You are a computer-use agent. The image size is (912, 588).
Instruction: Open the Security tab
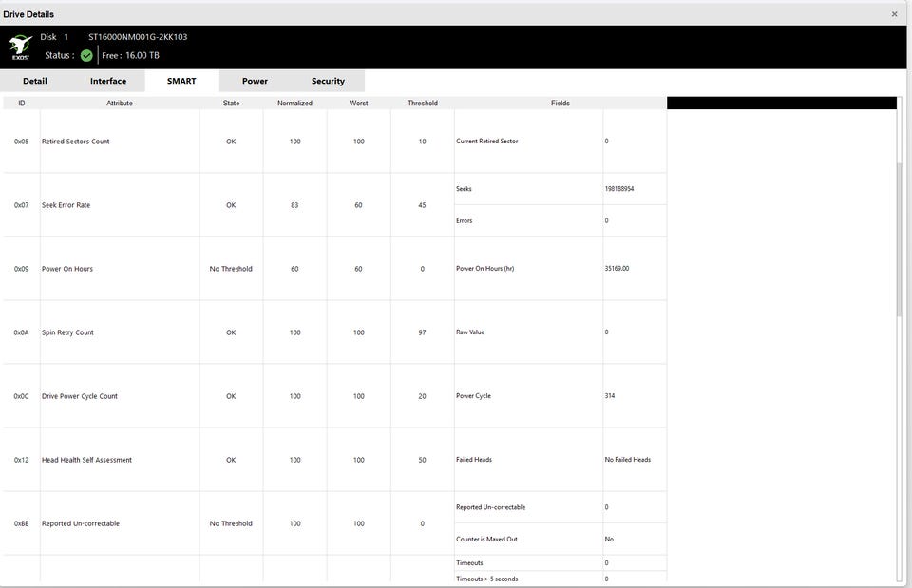point(328,81)
